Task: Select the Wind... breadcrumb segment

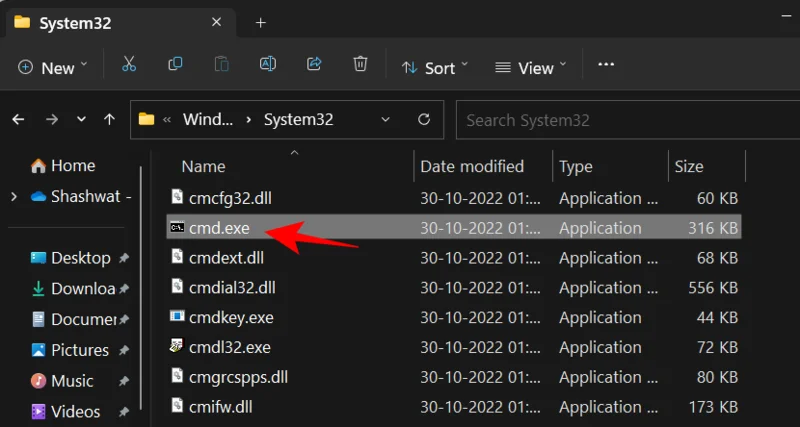Action: (x=208, y=120)
